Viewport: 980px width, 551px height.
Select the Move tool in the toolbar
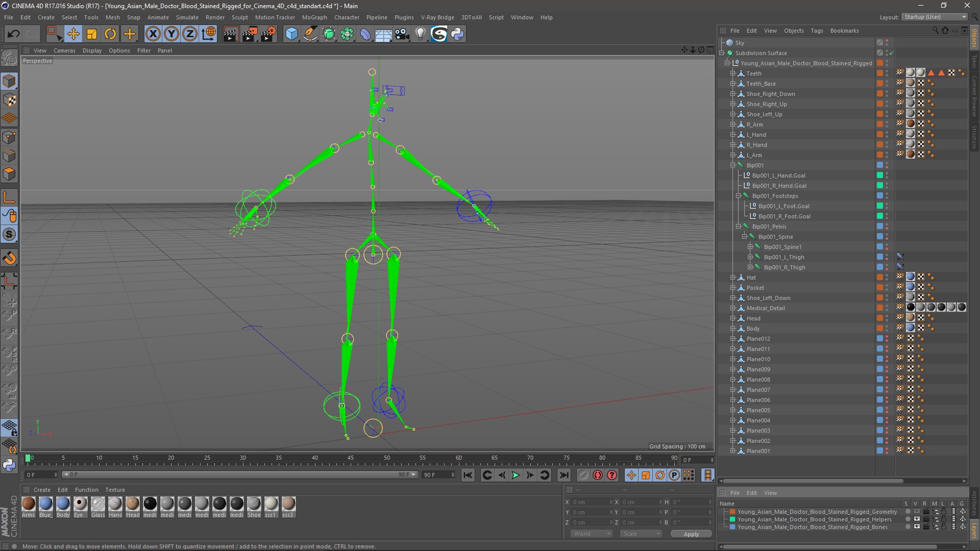pos(73,34)
